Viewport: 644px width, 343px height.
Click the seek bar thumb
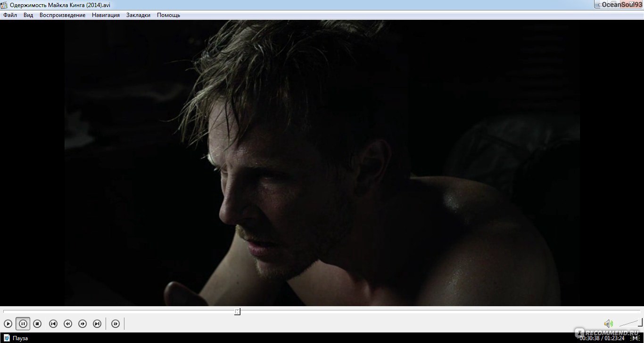(x=237, y=311)
